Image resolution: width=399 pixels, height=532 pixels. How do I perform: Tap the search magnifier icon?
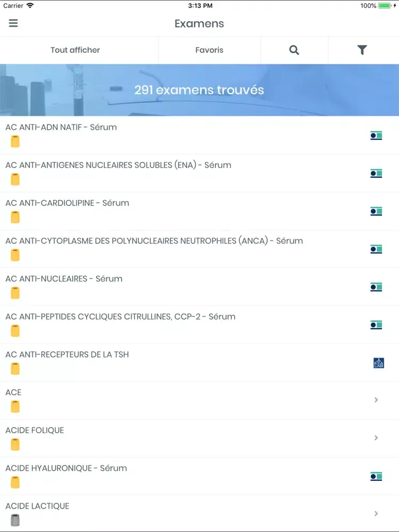tap(294, 50)
